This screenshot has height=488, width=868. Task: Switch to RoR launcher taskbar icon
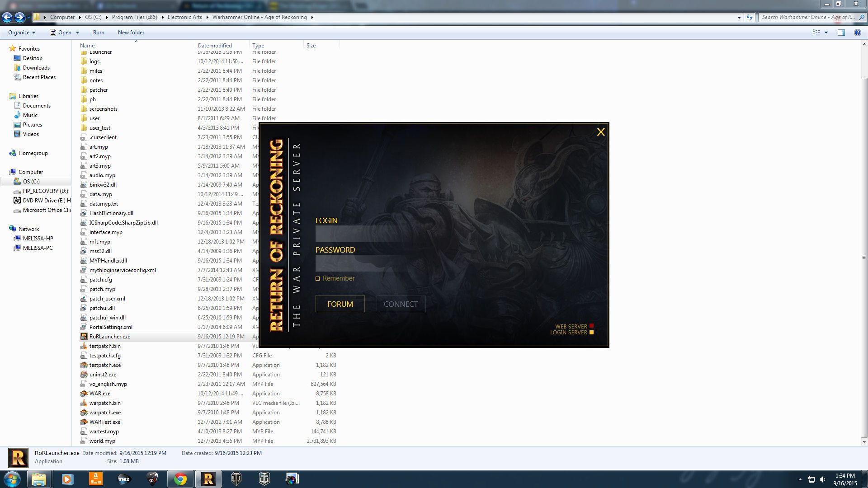pyautogui.click(x=208, y=479)
